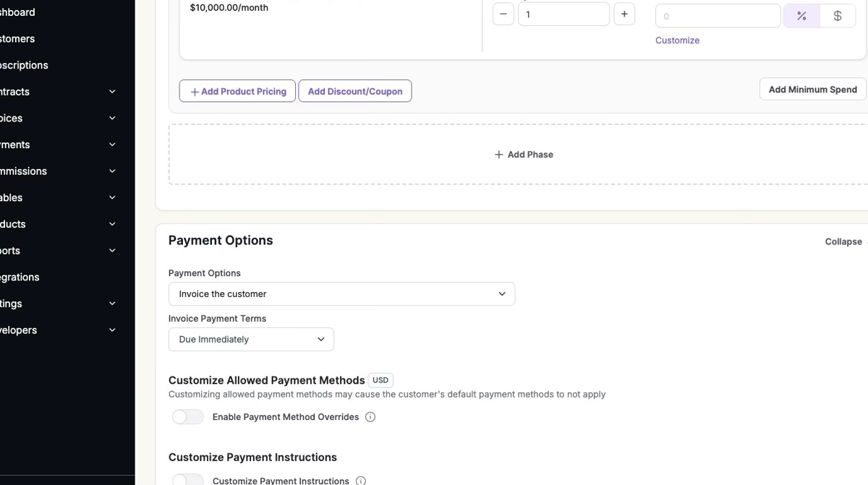Click info icon beside Customize Payment Instructions
Screen dimensions: 868x485
[x=361, y=481]
